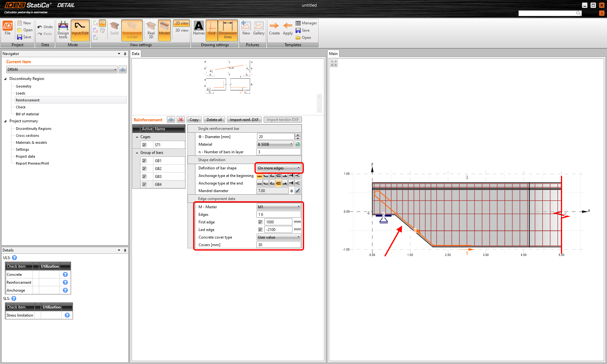Switch to the Main tab
This screenshot has width=607, height=364.
click(334, 53)
